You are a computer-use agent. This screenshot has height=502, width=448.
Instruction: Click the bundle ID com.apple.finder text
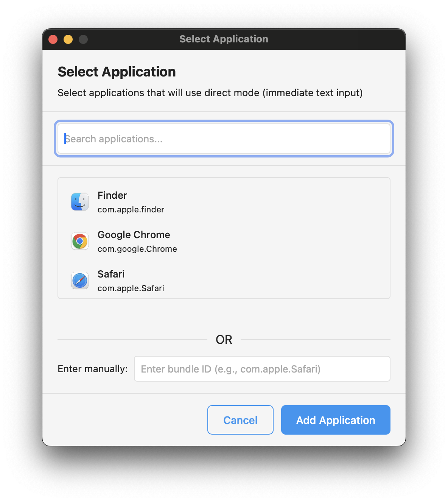click(131, 209)
